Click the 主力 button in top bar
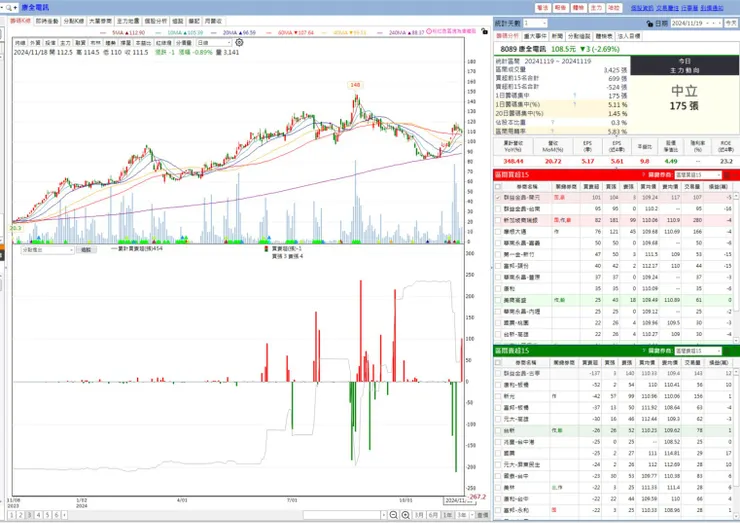This screenshot has width=740, height=523. tap(596, 8)
